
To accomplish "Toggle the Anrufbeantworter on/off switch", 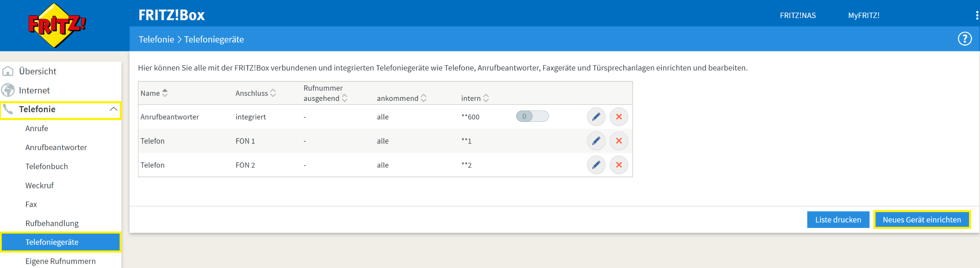I will [x=532, y=117].
